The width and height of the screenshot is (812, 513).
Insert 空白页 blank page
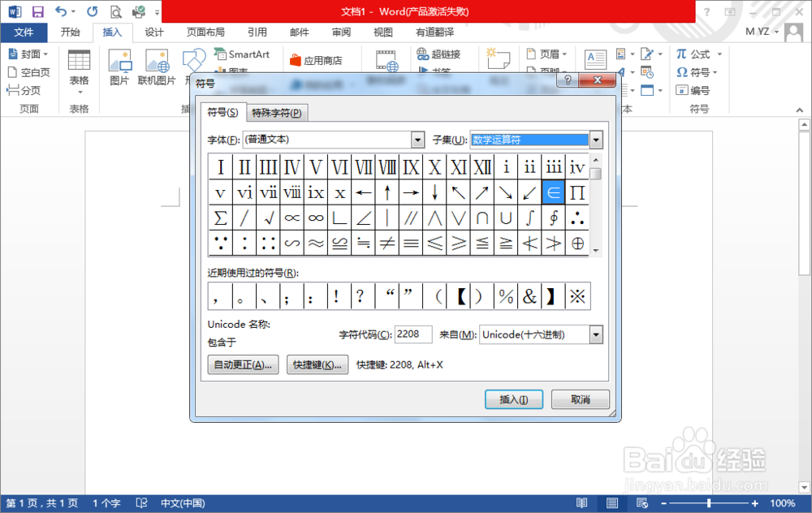point(29,72)
